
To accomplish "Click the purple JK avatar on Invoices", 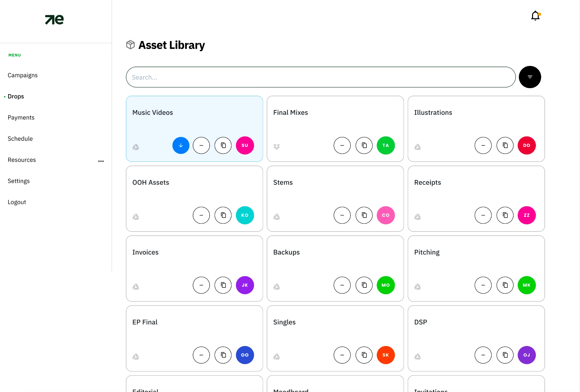I will click(x=245, y=285).
